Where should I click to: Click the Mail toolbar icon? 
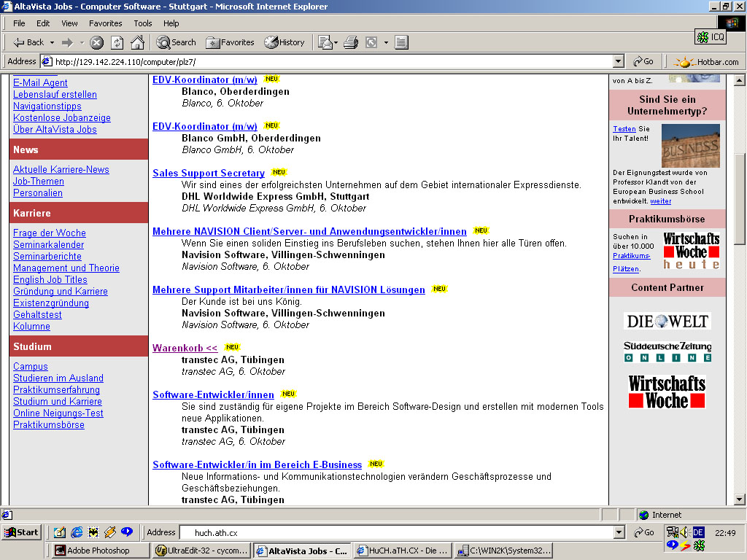click(x=325, y=42)
